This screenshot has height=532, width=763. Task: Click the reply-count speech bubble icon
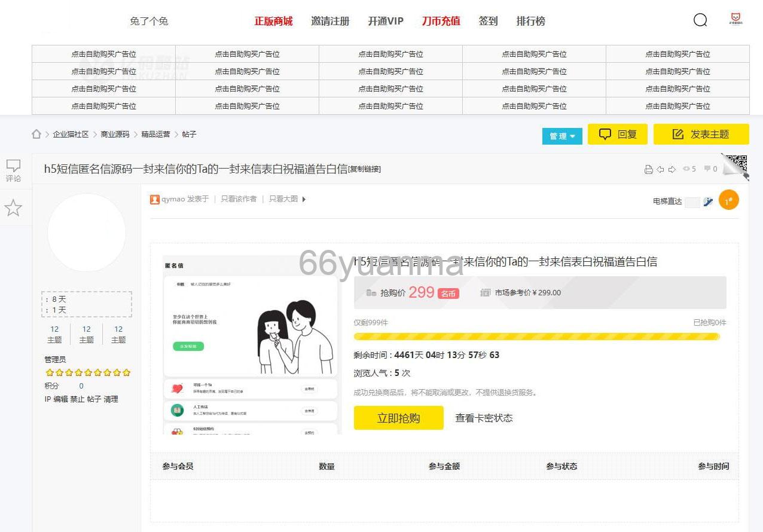(707, 169)
